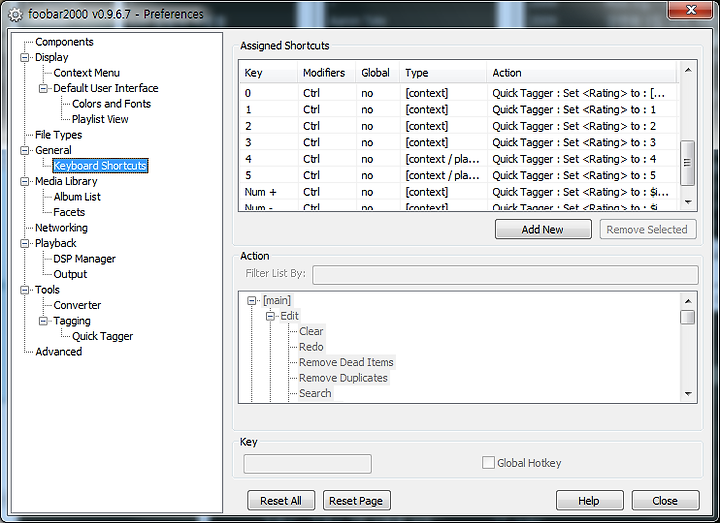Select the Tagging tree item label

72,321
